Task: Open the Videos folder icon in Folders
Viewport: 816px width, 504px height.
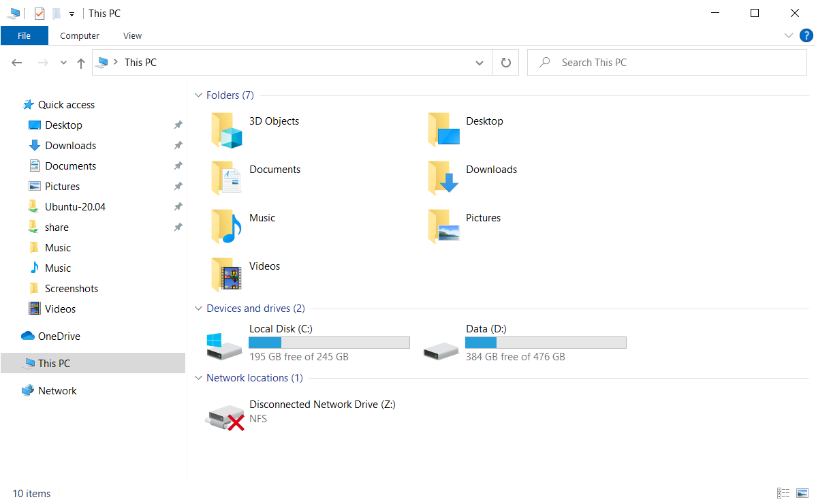Action: point(226,275)
